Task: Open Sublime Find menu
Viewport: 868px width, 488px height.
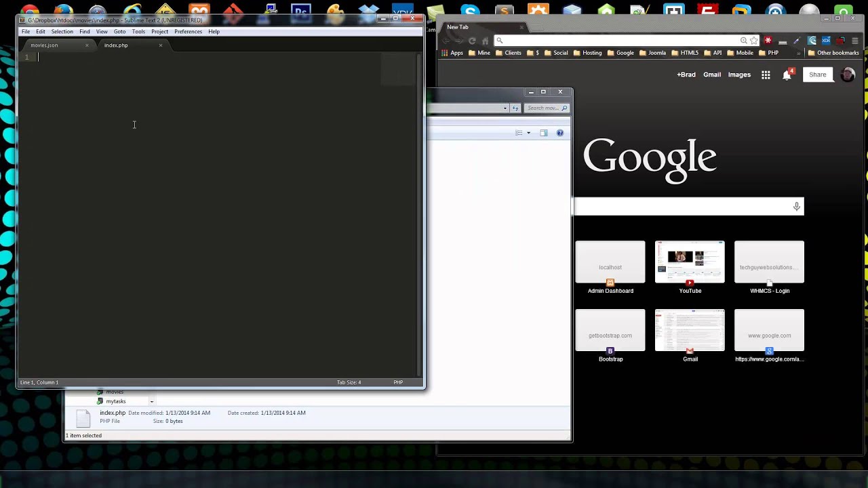Action: pyautogui.click(x=85, y=32)
